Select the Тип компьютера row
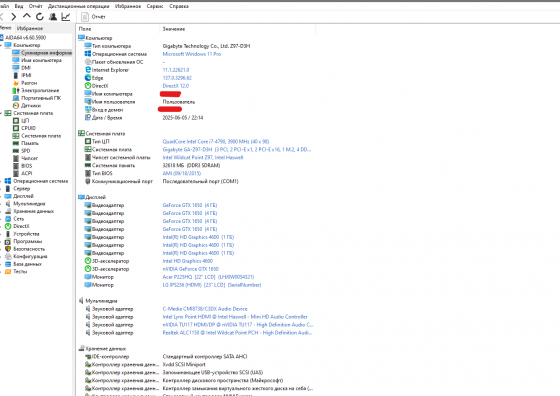 [196, 46]
